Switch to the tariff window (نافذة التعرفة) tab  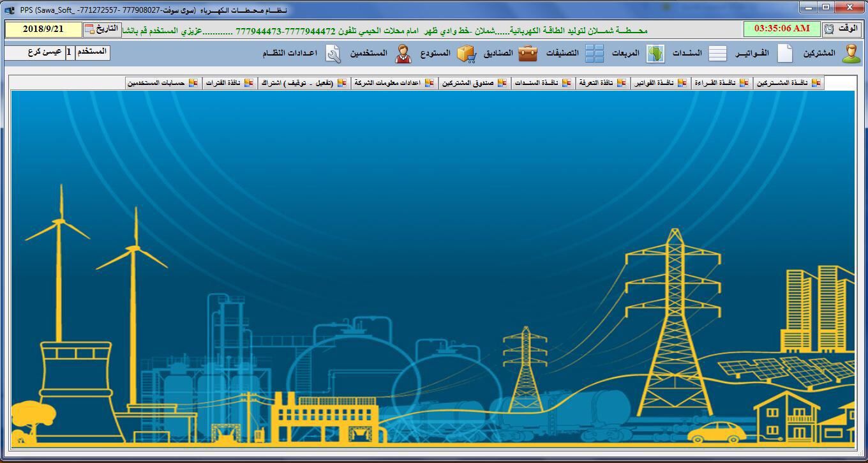point(602,83)
